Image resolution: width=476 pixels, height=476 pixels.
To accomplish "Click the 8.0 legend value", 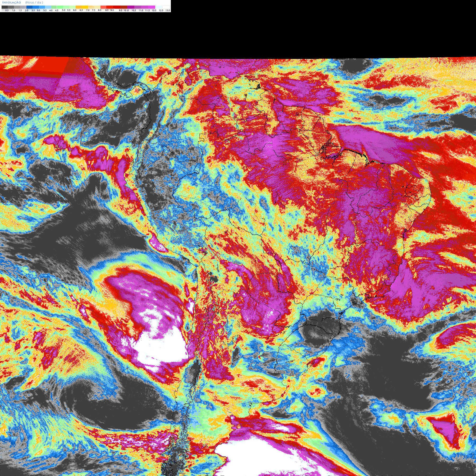I will (x=99, y=10).
